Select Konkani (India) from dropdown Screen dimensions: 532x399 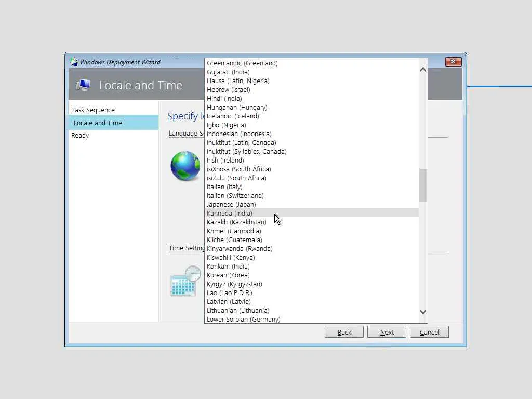click(312, 266)
